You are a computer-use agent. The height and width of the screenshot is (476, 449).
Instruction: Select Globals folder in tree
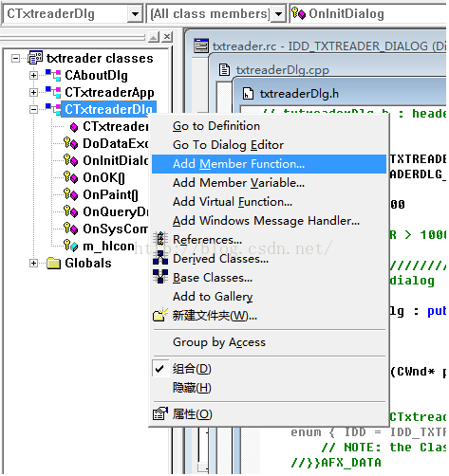coord(88,263)
